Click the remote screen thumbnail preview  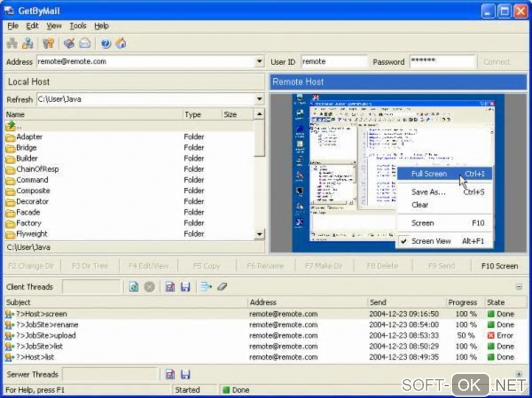coord(398,173)
